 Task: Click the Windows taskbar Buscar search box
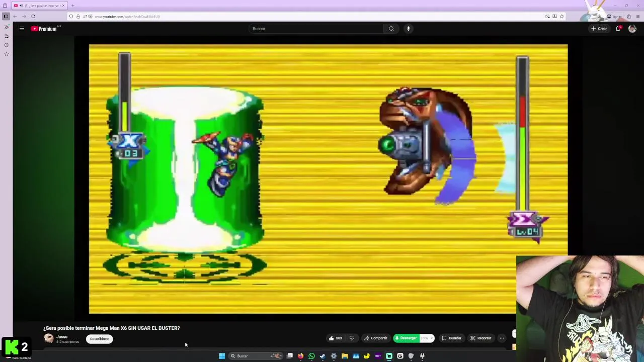tap(256, 356)
